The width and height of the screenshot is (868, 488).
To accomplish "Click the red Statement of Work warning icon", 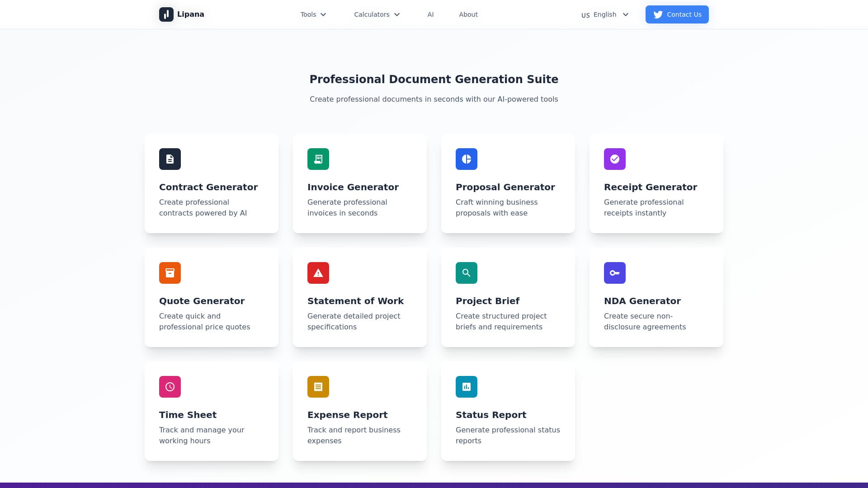I will pyautogui.click(x=318, y=273).
